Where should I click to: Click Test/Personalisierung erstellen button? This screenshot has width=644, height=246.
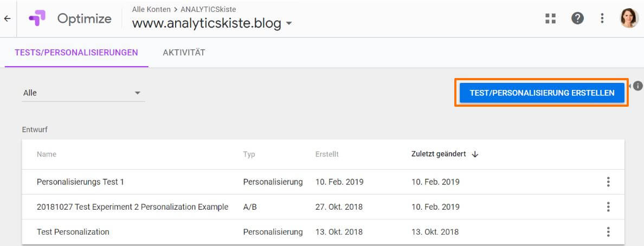tap(542, 93)
